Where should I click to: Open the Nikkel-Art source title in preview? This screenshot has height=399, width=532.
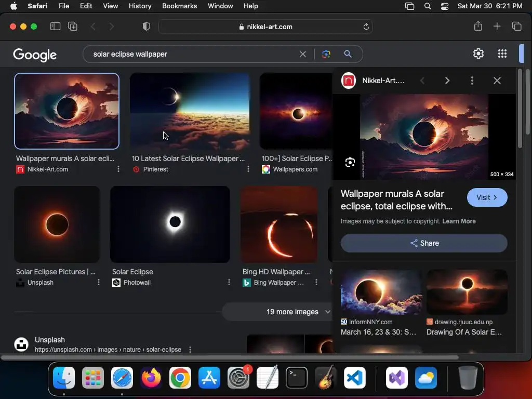(x=383, y=81)
